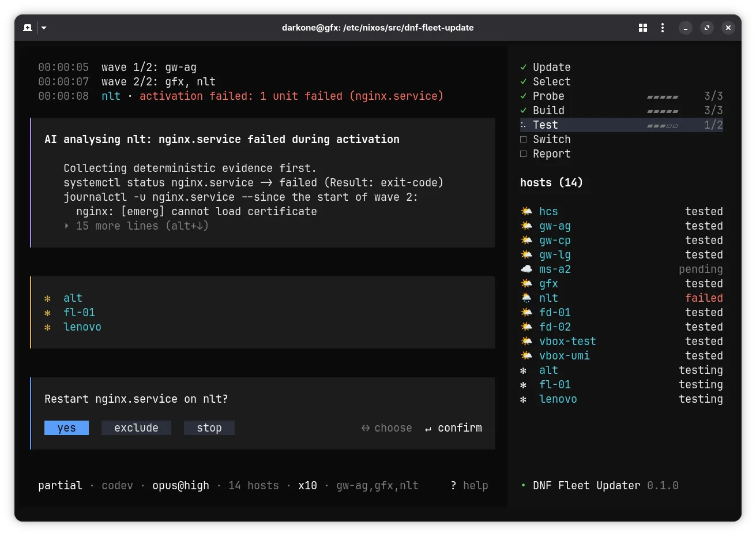Click the empty Switch step checkbox
Screen dimensions: 756x536
point(524,140)
